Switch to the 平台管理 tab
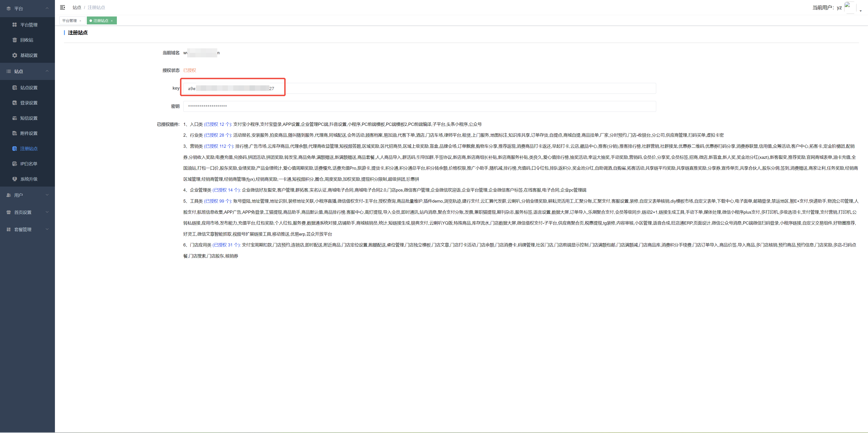Viewport: 868px width, 433px height. tap(69, 21)
